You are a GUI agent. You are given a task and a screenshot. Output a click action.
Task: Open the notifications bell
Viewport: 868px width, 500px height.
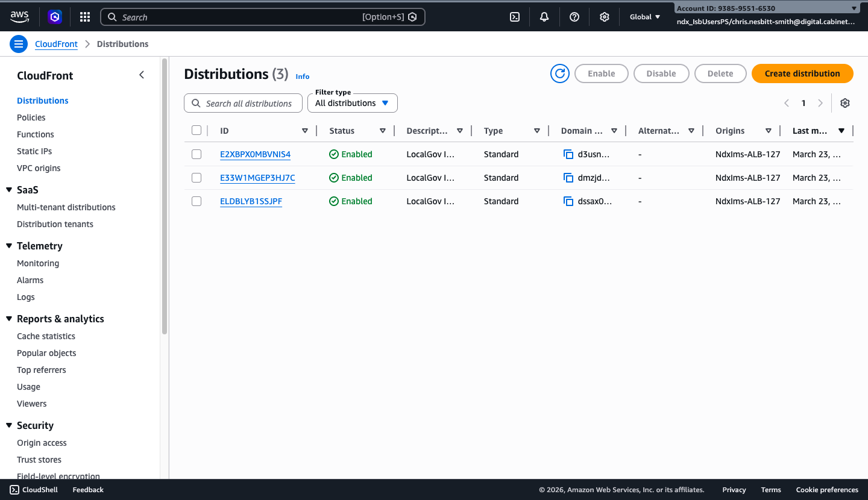click(544, 16)
